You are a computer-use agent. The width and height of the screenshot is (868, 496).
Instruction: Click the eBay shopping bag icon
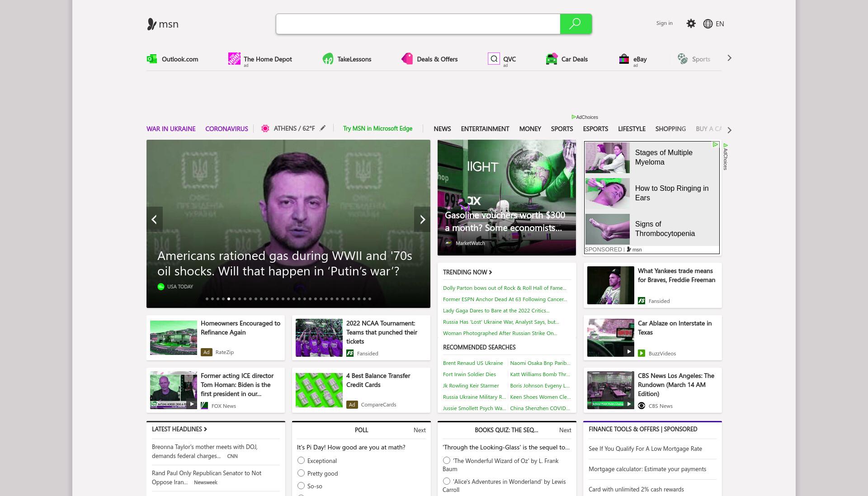pos(624,59)
